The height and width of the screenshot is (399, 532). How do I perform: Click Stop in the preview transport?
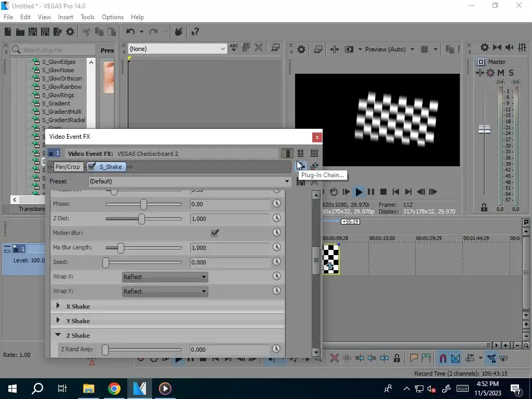[383, 192]
